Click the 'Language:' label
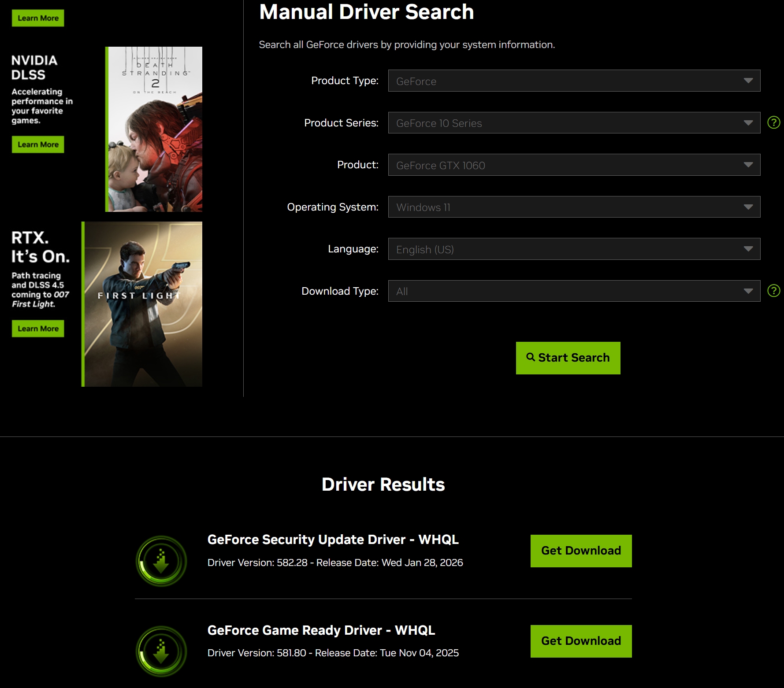This screenshot has height=688, width=784. pyautogui.click(x=353, y=249)
